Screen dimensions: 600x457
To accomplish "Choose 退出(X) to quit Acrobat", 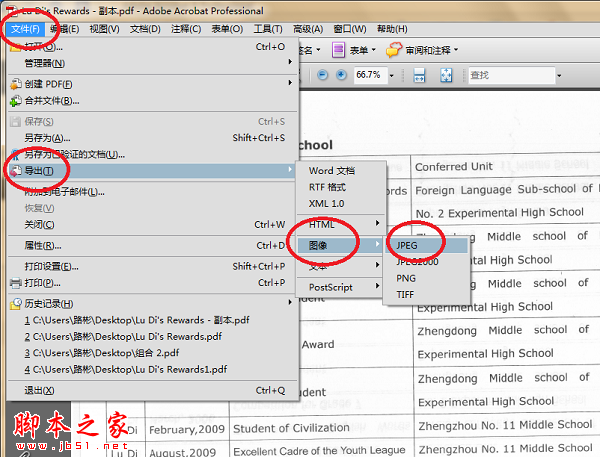I will click(x=152, y=390).
